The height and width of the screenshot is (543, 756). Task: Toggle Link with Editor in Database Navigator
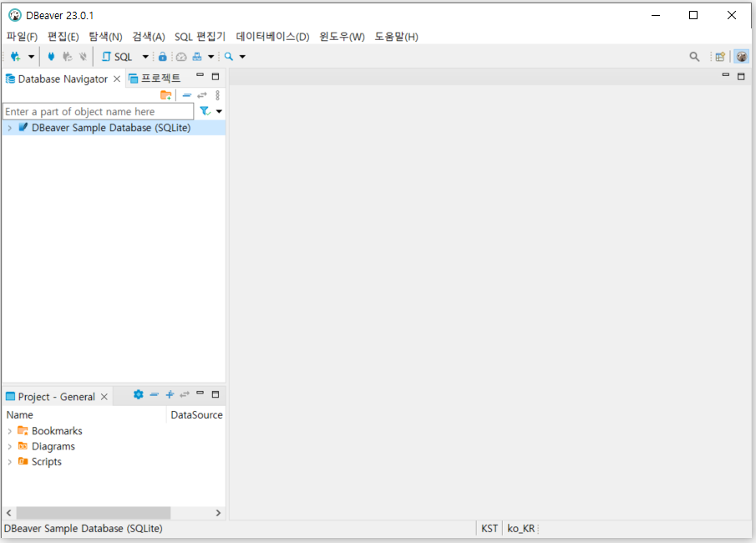202,95
